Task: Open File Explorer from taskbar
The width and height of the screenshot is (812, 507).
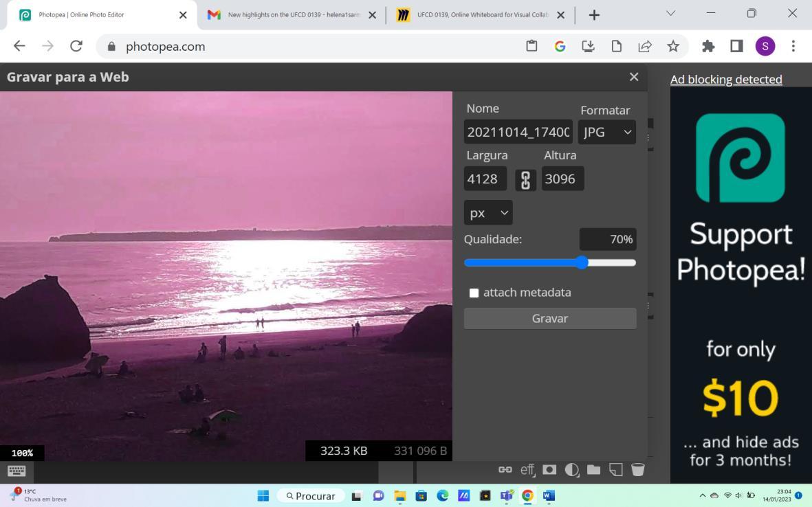Action: click(399, 495)
